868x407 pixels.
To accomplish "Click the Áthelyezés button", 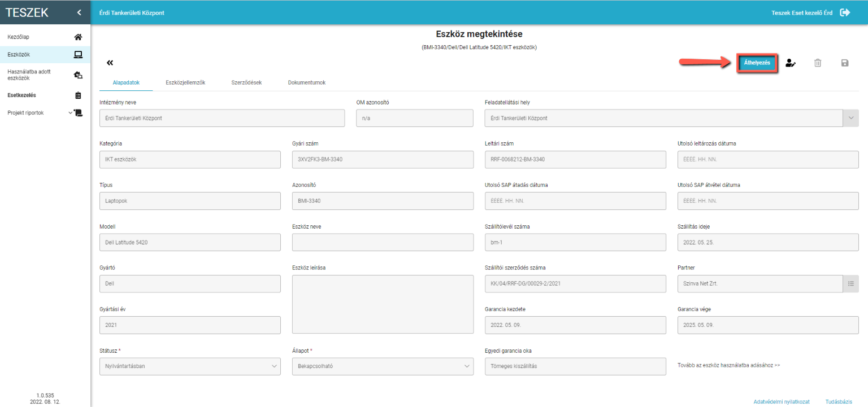I will tap(757, 63).
